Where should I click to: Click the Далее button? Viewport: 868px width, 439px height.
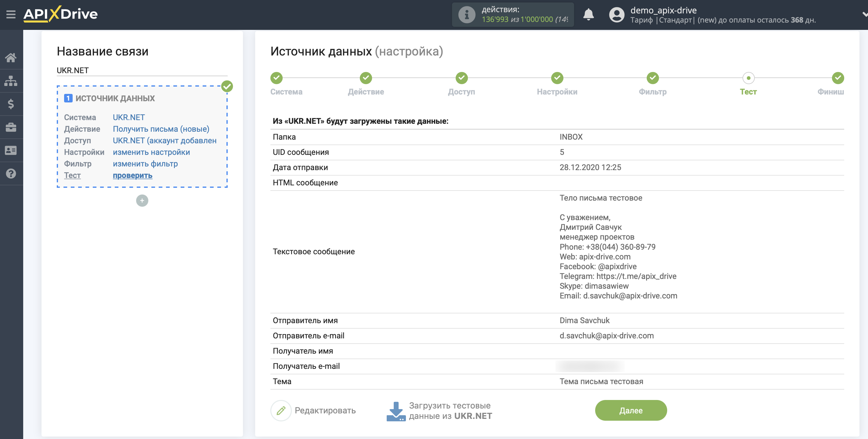631,410
